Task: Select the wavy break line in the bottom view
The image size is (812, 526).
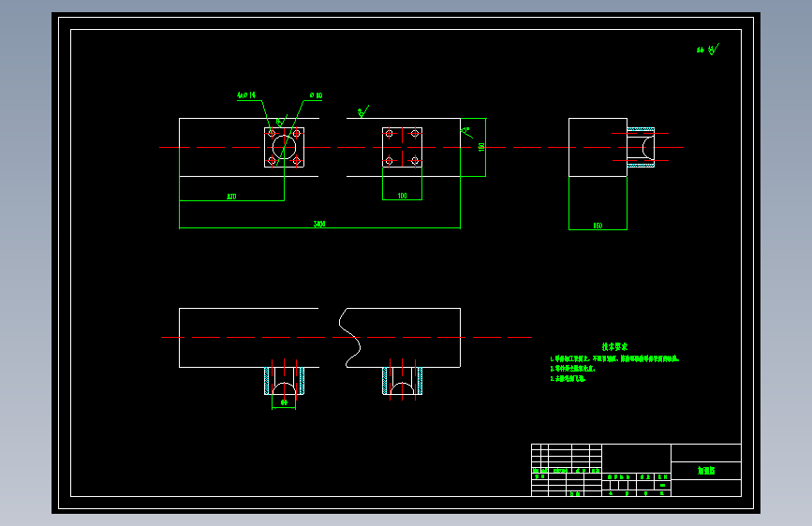Action: click(x=350, y=338)
